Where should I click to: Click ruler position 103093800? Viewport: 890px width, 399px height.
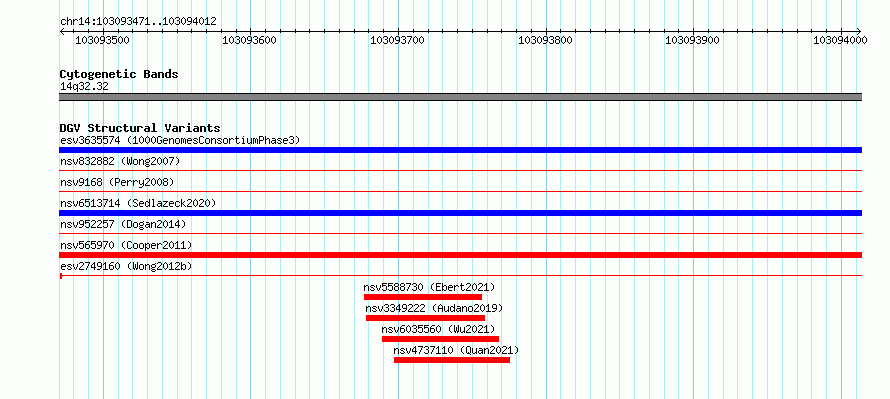coord(545,40)
